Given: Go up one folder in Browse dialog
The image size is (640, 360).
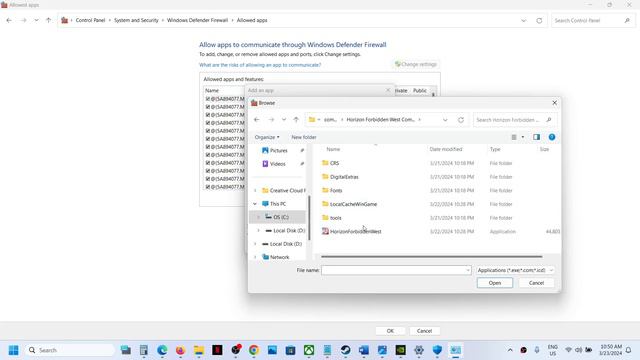Looking at the screenshot, I should [296, 120].
